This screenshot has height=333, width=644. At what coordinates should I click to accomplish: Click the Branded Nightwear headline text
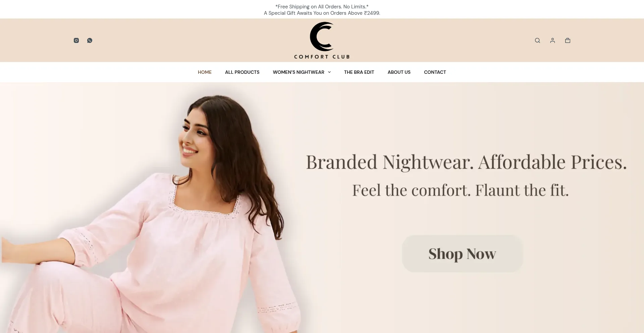point(466,162)
